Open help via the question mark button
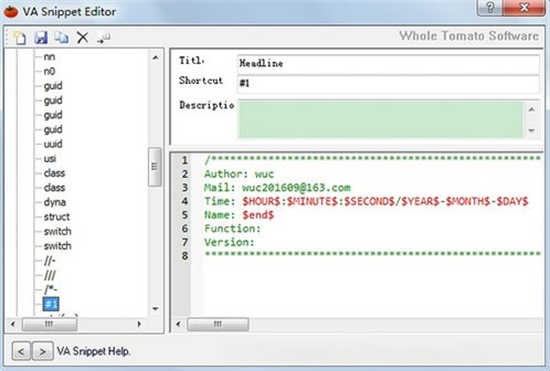Viewport: 550px width, 371px height. point(490,8)
